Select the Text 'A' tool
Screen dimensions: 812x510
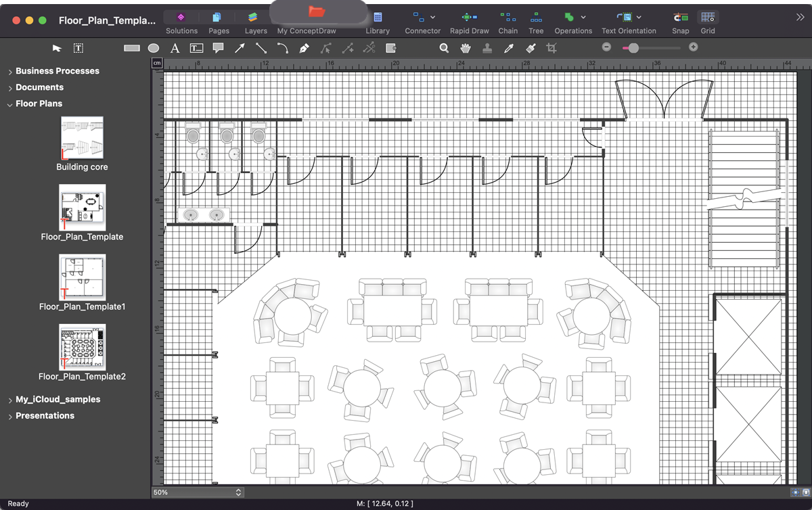coord(175,48)
